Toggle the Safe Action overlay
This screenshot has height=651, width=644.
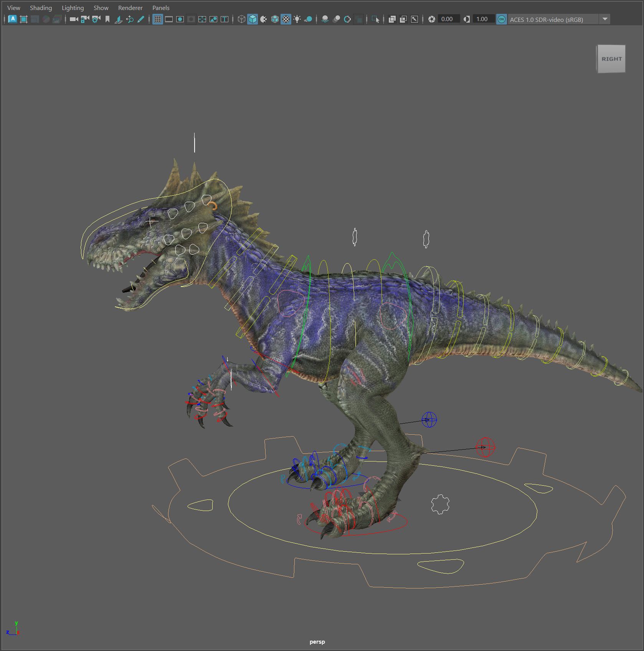tap(213, 19)
